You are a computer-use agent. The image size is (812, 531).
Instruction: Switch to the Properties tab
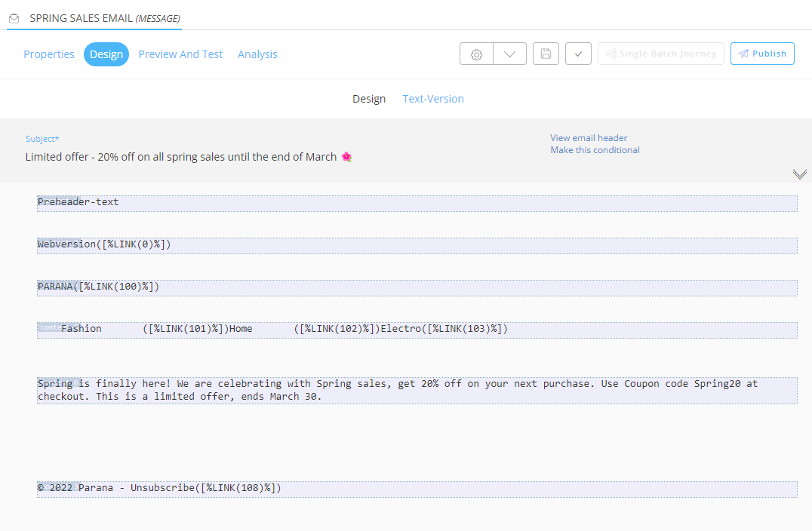(49, 54)
